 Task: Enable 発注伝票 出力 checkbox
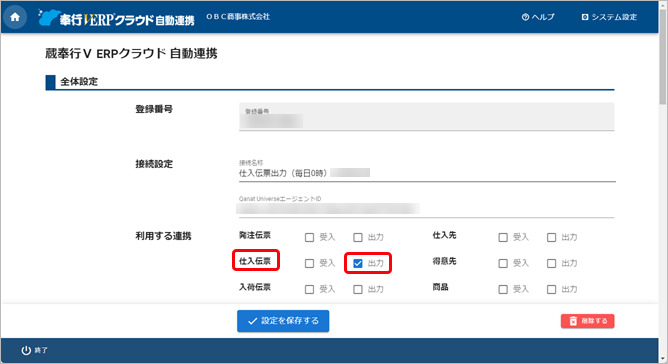coord(358,237)
